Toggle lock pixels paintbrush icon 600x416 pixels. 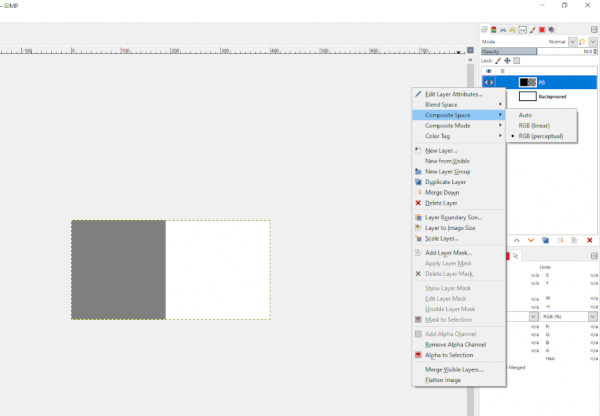498,60
